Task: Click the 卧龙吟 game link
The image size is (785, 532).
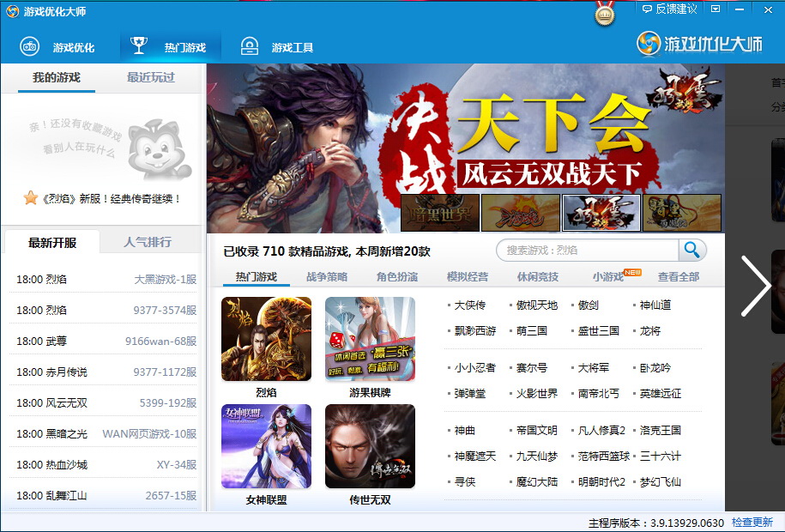Action: 655,368
